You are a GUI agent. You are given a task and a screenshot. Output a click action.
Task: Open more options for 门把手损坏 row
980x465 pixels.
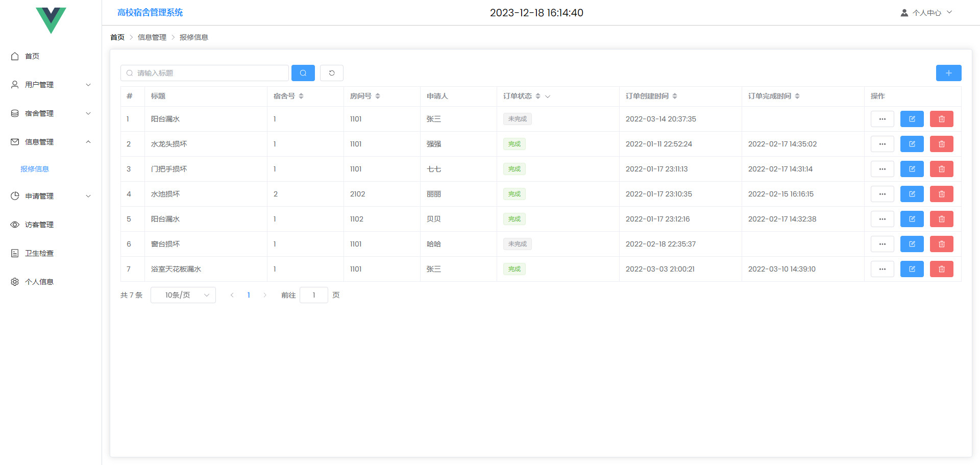click(x=882, y=169)
